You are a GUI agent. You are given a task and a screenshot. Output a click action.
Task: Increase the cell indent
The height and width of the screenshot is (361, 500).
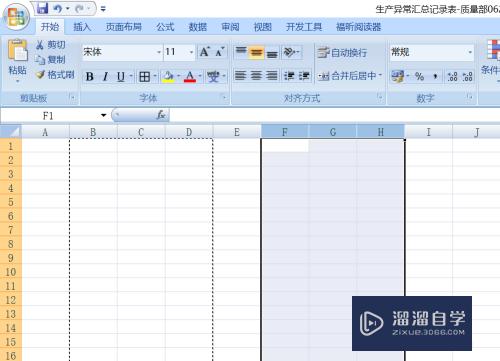point(304,76)
